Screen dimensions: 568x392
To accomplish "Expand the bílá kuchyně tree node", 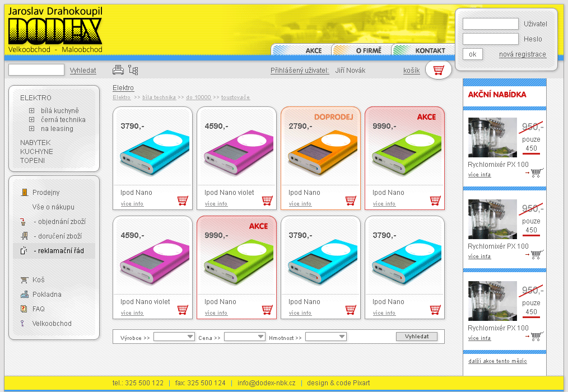I will (x=31, y=110).
